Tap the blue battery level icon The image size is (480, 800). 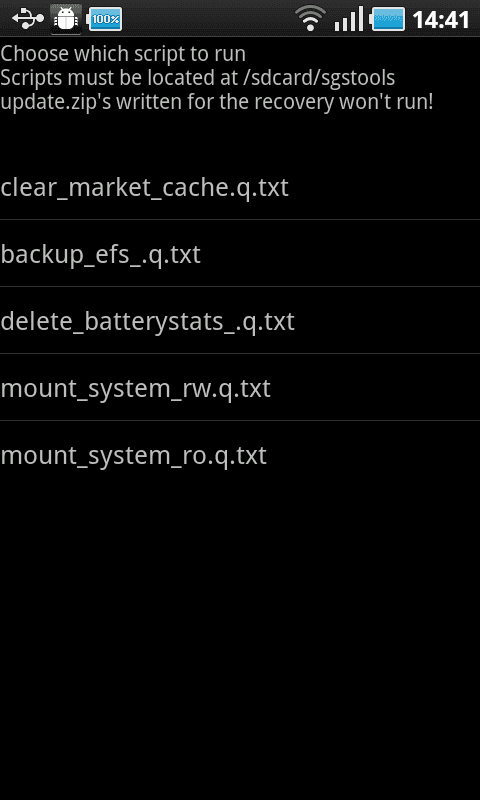(388, 19)
